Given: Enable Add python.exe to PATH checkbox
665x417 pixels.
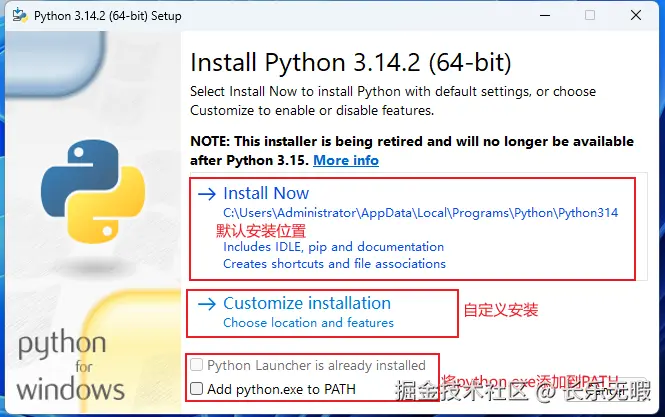Looking at the screenshot, I should pos(196,388).
